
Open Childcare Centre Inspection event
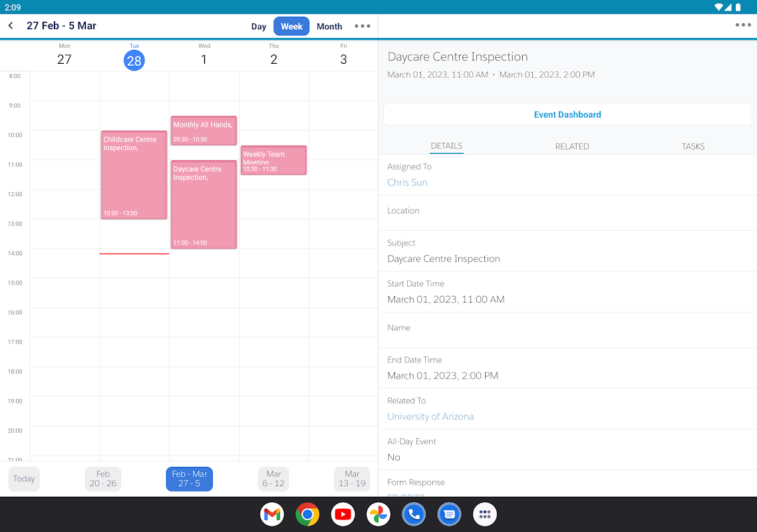[x=134, y=175]
